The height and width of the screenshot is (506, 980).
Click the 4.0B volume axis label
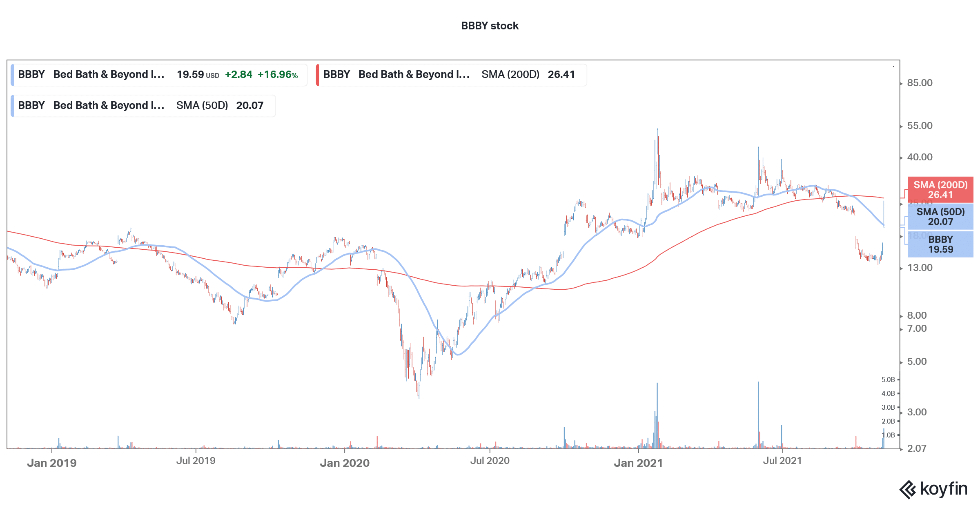(x=888, y=393)
